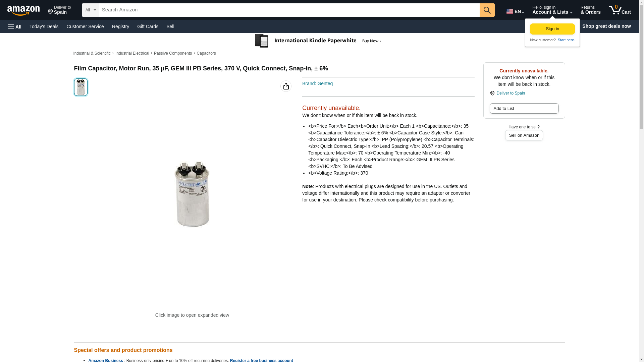Expand the All search category dropdown
The height and width of the screenshot is (362, 644).
point(91,10)
